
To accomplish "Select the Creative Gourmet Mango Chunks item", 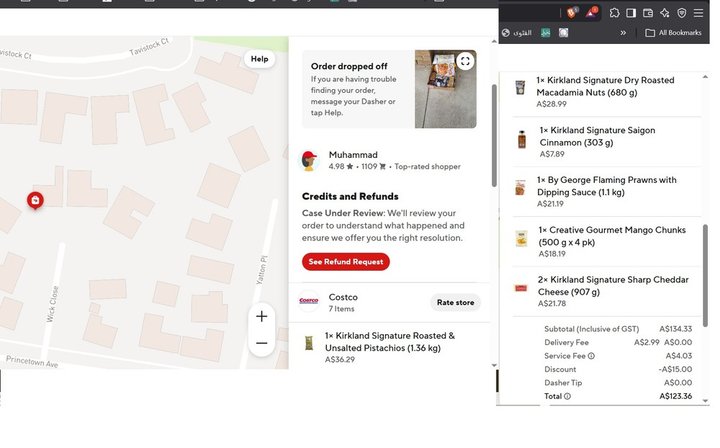I will [x=612, y=236].
